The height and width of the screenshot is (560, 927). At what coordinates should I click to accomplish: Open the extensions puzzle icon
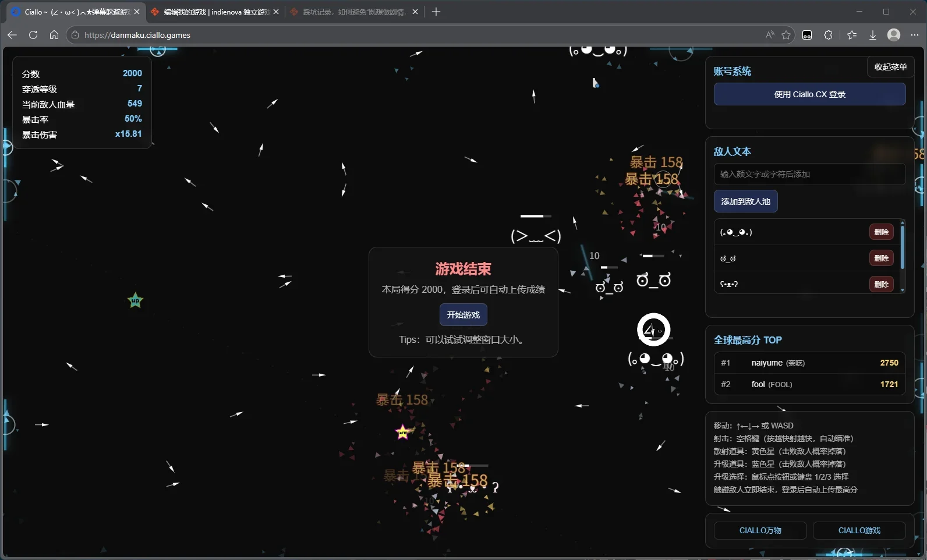coord(828,35)
